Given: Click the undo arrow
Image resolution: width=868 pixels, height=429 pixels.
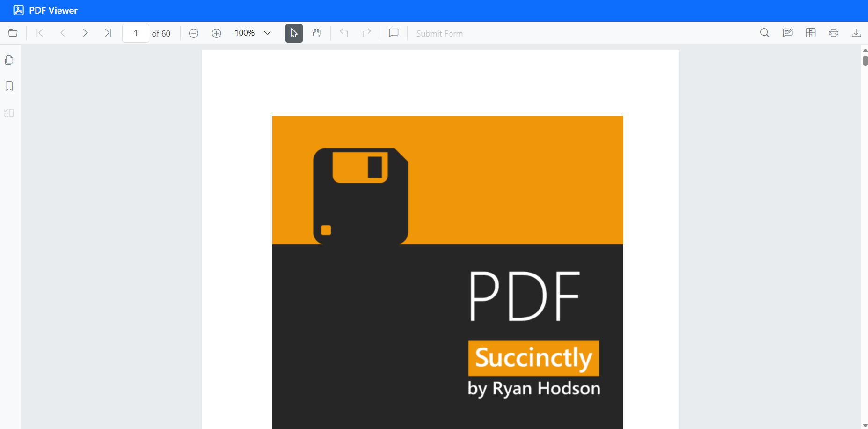Looking at the screenshot, I should [x=344, y=33].
